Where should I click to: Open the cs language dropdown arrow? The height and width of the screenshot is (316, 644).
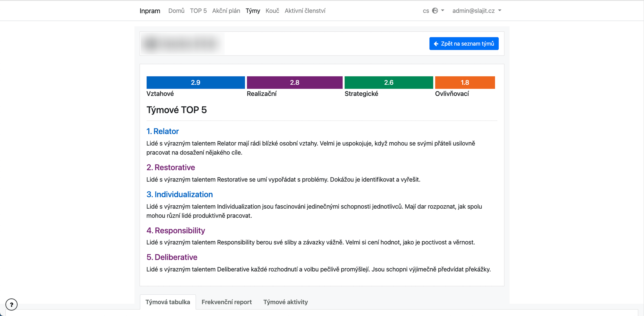(443, 11)
